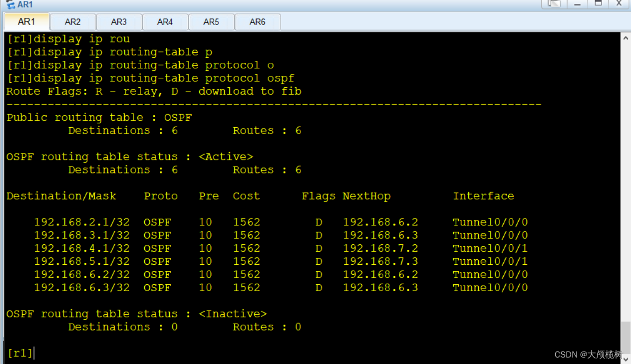Click next hop 192.168.7.3

[380, 261]
